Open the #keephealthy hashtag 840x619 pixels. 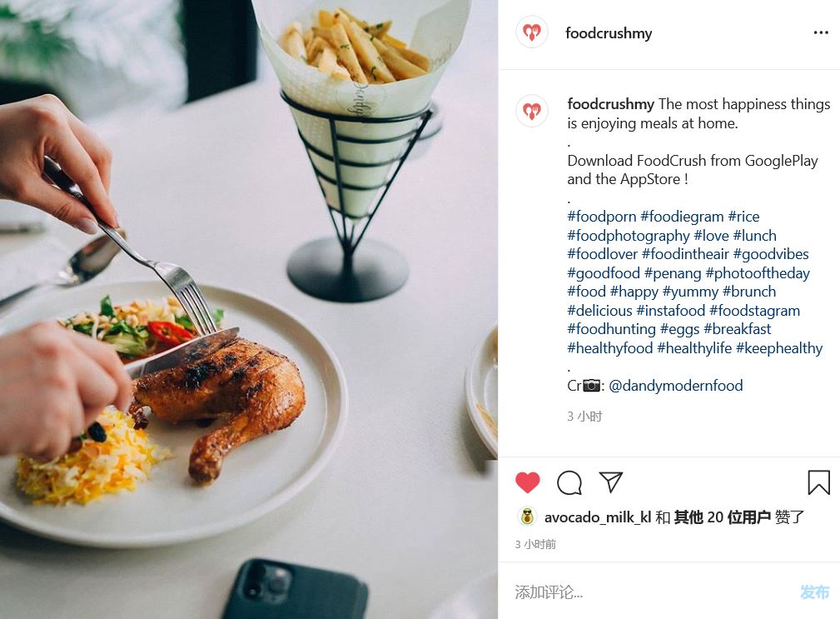pos(779,348)
